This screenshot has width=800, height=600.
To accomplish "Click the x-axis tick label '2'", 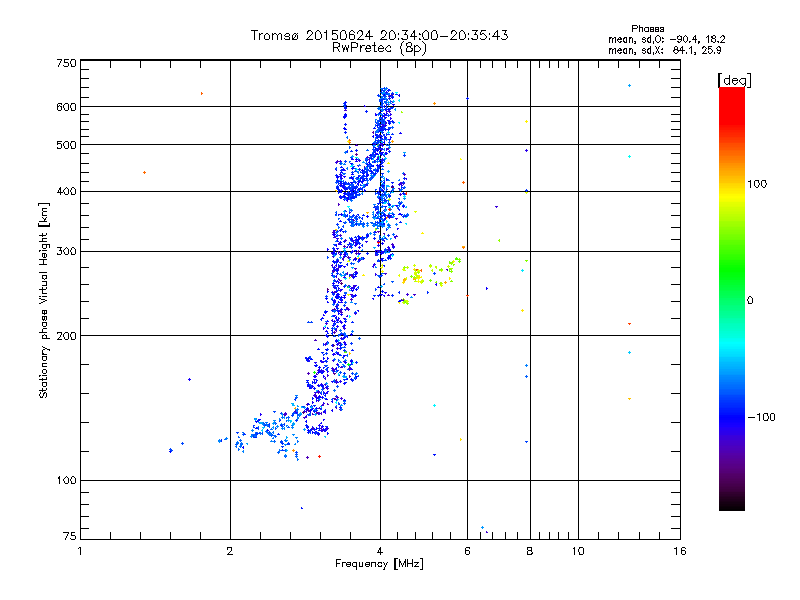I will click(x=230, y=551).
